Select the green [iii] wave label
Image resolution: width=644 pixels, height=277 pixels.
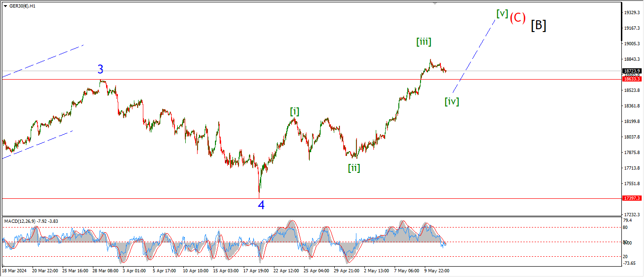pos(423,42)
